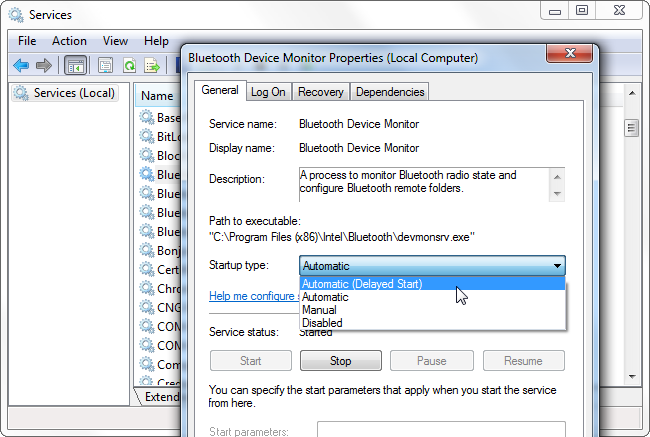This screenshot has width=650, height=437.
Task: Click the description box down scroll arrow
Action: tap(557, 194)
